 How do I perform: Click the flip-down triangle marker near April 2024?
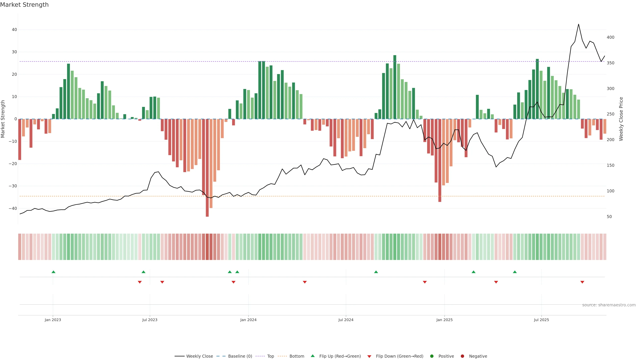305,282
